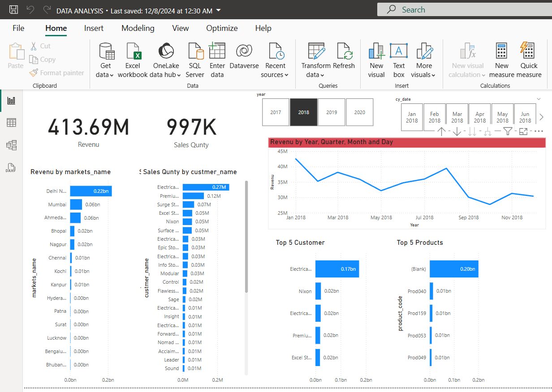The height and width of the screenshot is (392, 552).
Task: Select 2017 in the year slicer
Action: pyautogui.click(x=276, y=112)
